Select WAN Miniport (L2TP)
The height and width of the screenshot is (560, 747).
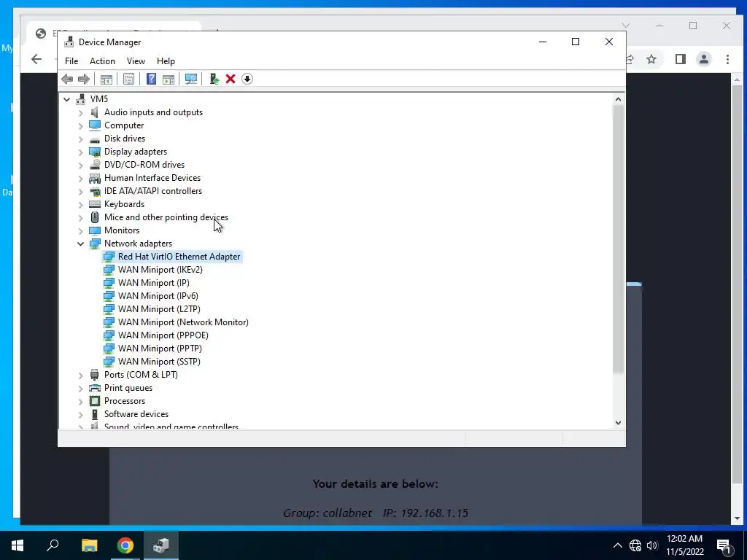[x=159, y=309]
